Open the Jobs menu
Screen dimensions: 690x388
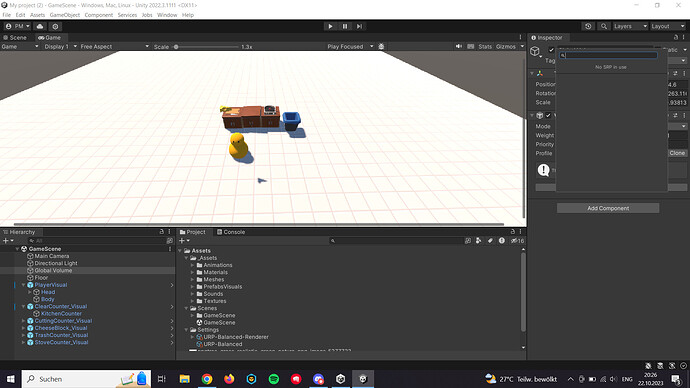pos(147,15)
